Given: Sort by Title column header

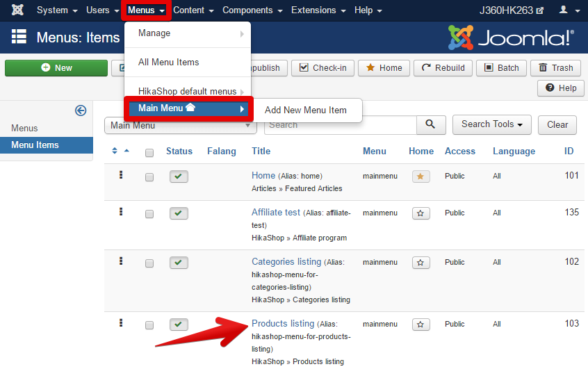Looking at the screenshot, I should [261, 151].
